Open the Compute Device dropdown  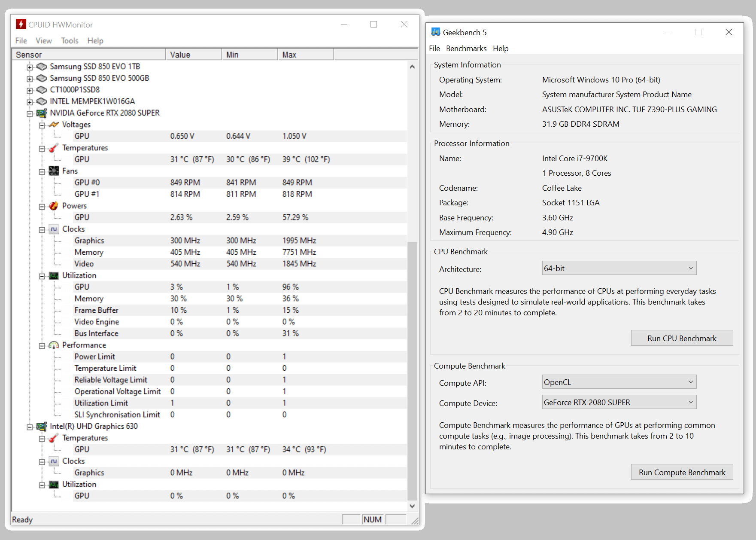pyautogui.click(x=619, y=403)
